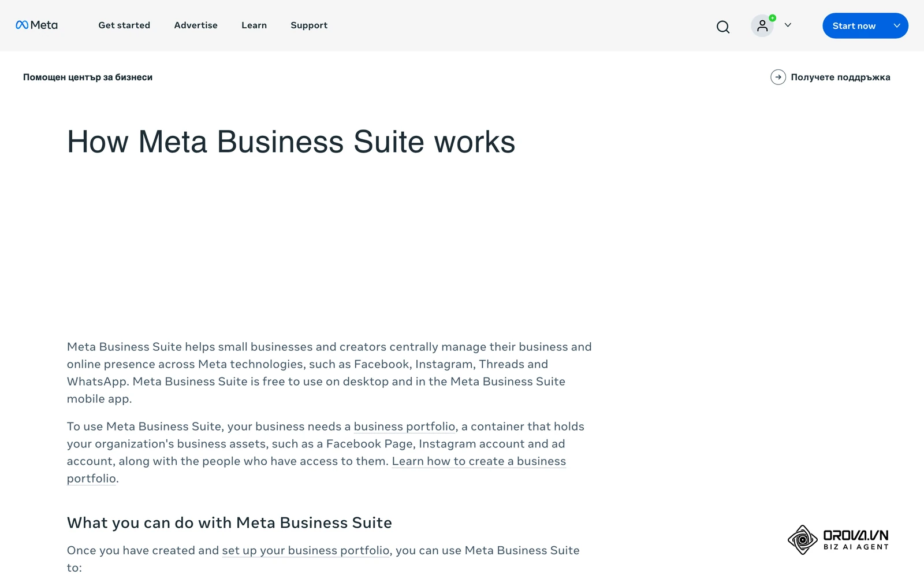Screen dimensions: 924x578
Task: Open the Advertise menu
Action: 196,25
